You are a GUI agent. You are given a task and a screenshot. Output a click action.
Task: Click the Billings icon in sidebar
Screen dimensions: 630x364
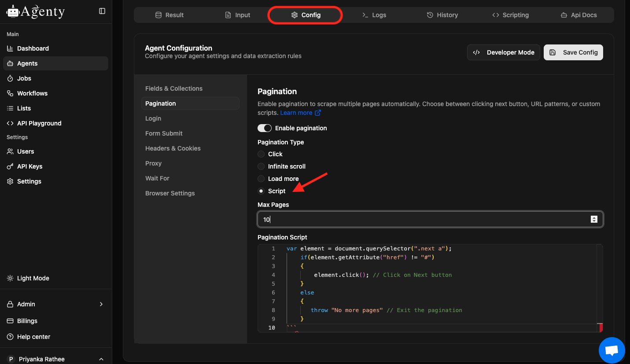pos(10,321)
